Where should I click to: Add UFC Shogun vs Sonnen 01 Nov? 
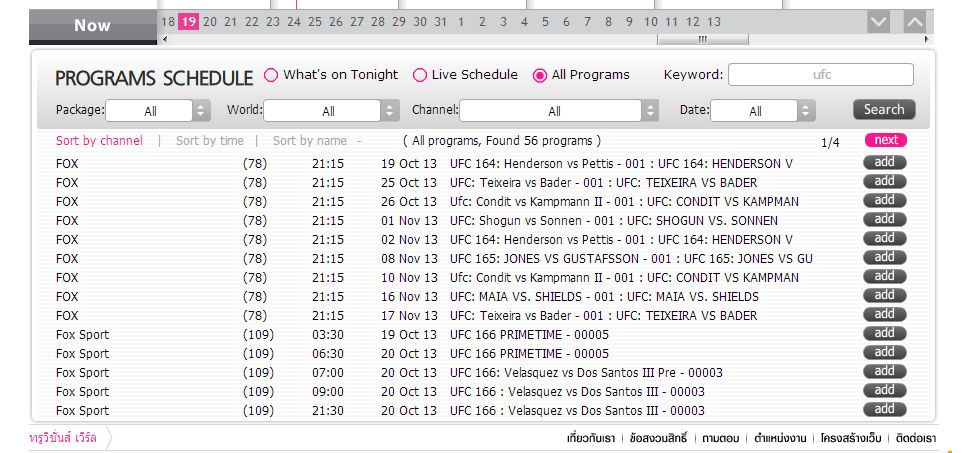884,219
